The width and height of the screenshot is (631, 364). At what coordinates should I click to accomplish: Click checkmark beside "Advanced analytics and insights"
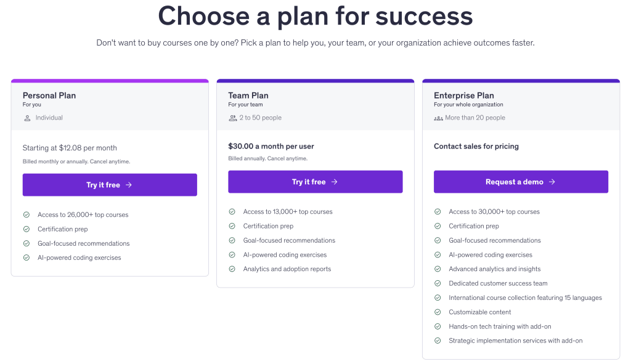point(438,269)
